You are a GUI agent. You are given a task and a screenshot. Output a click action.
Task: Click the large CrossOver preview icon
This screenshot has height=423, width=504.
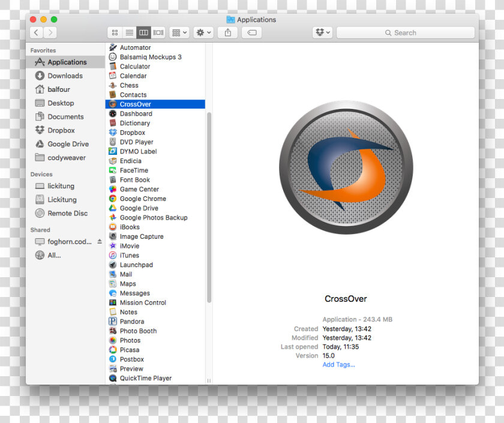pyautogui.click(x=346, y=167)
